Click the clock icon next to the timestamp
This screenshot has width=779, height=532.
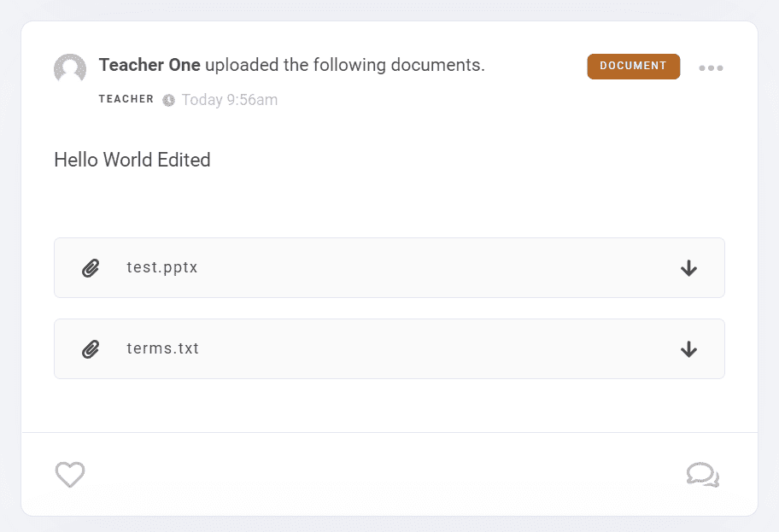tap(169, 100)
